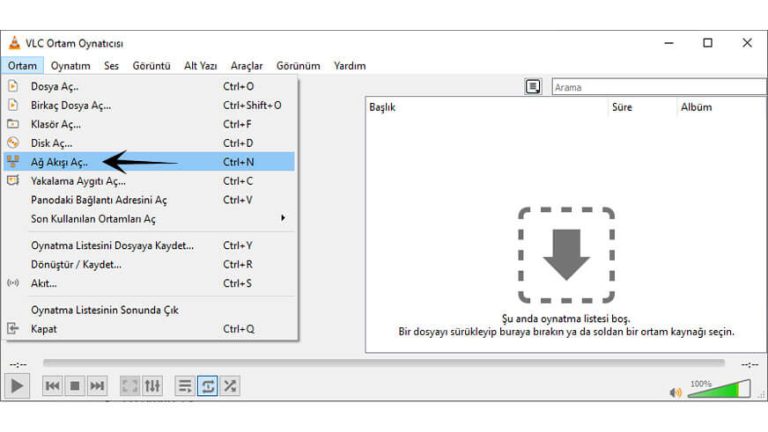
Task: Click playlist view mode icon beside search
Action: (533, 87)
